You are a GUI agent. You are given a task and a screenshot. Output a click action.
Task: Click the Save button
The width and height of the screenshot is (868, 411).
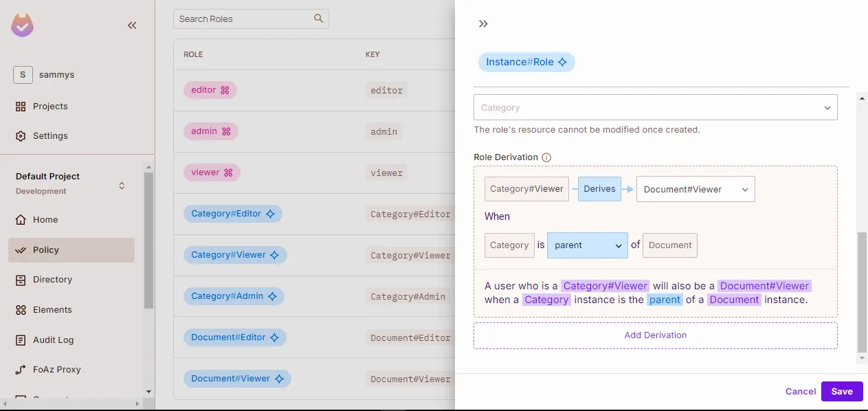pos(841,391)
